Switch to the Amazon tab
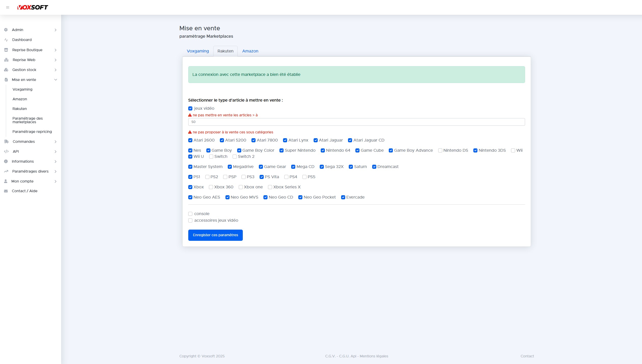 coord(250,51)
